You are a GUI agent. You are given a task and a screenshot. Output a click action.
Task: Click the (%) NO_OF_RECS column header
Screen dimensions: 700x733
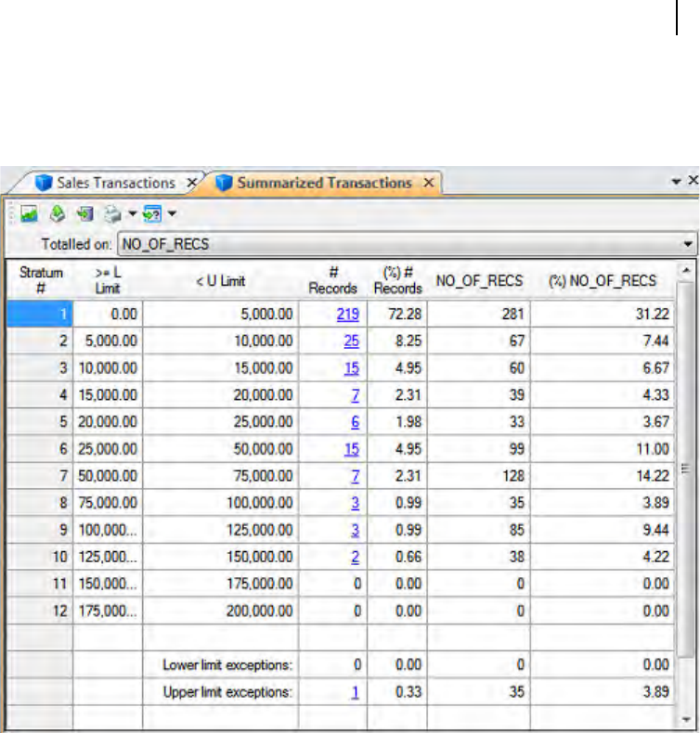(602, 280)
